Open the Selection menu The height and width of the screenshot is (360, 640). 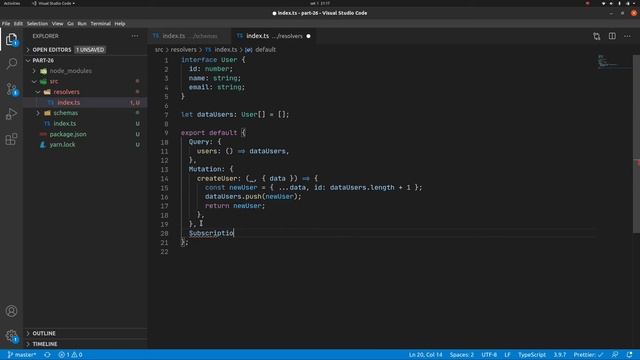[37, 24]
